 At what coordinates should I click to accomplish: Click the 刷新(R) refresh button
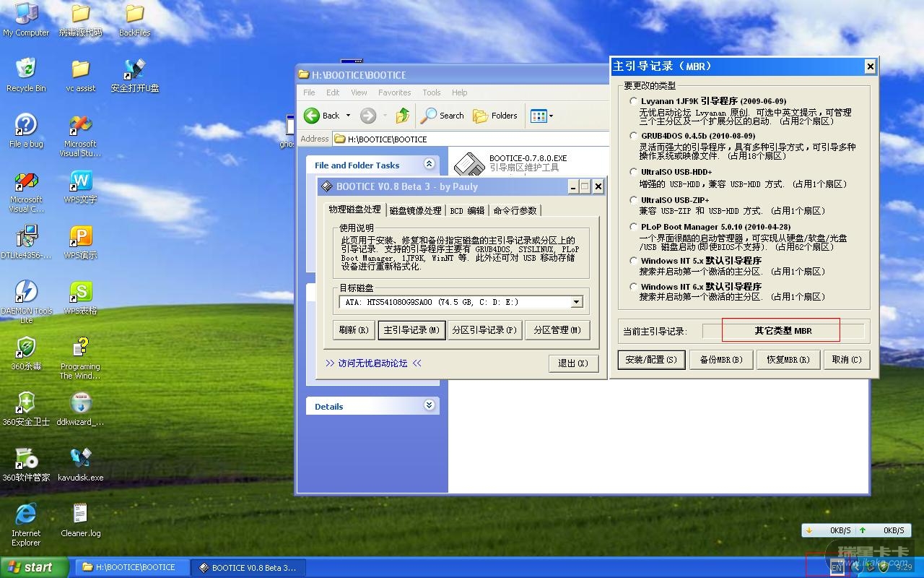tap(354, 330)
